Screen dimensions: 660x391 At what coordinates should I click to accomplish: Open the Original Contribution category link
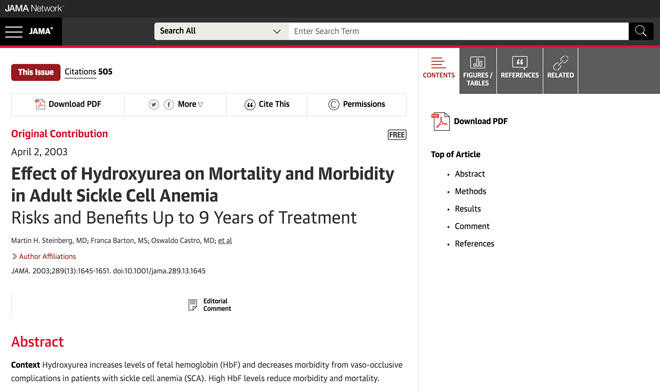[59, 134]
